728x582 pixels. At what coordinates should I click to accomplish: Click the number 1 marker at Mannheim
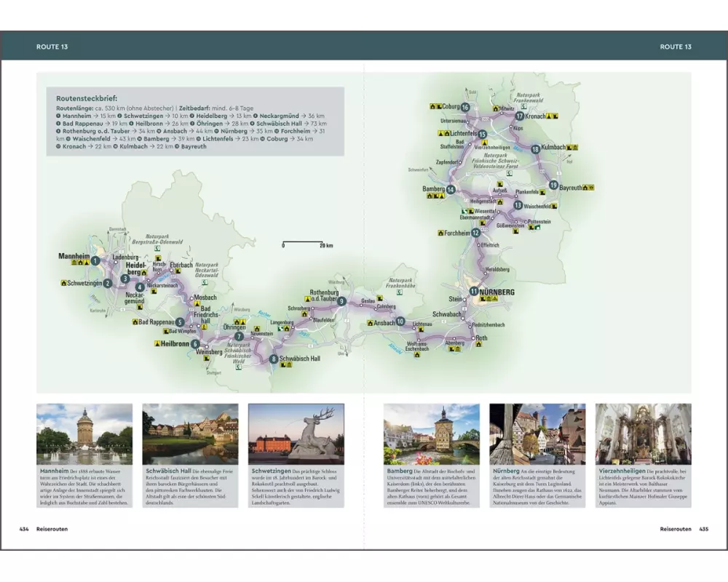coord(95,260)
